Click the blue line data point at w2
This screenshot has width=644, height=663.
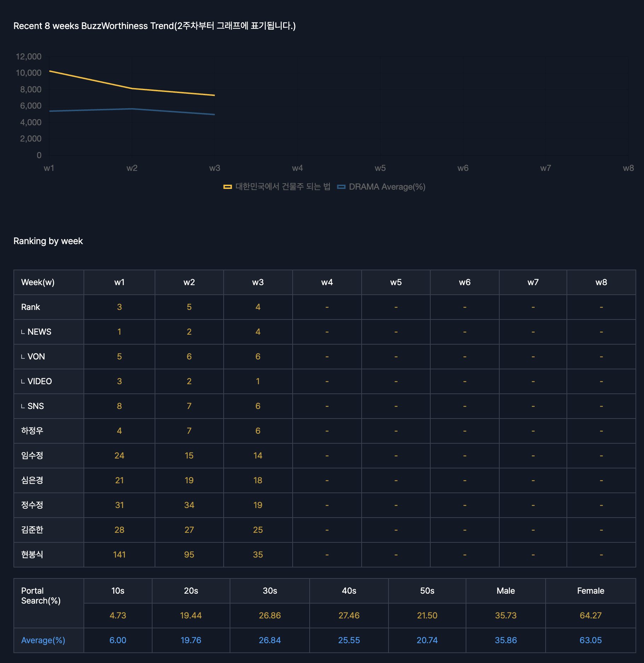click(x=132, y=109)
